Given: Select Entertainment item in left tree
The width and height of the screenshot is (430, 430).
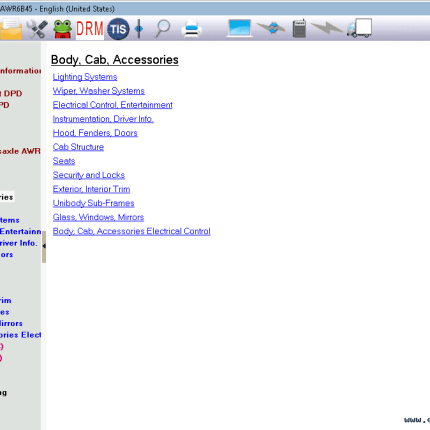Looking at the screenshot, I should click(20, 231).
